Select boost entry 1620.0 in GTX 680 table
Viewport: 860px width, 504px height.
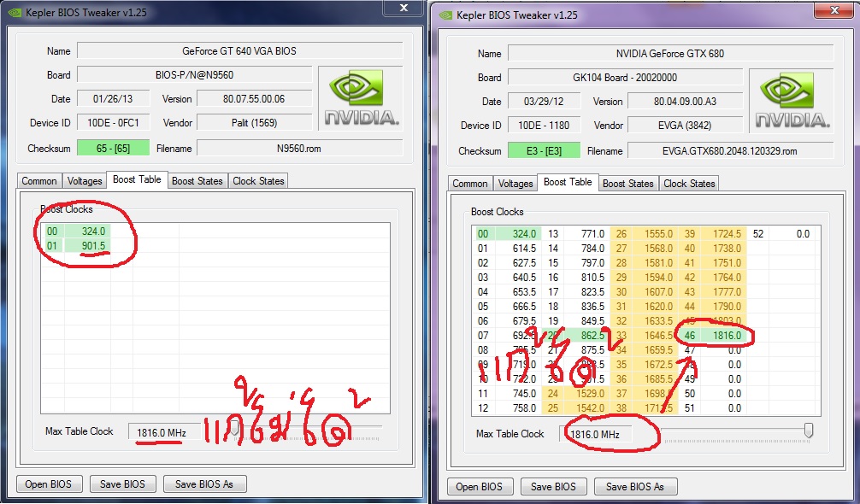pyautogui.click(x=656, y=306)
